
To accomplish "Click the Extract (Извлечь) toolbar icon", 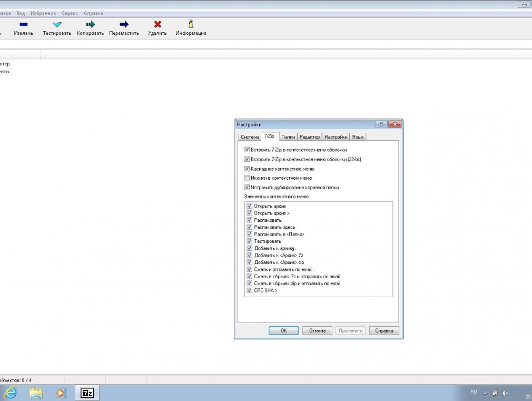I will (x=23, y=24).
